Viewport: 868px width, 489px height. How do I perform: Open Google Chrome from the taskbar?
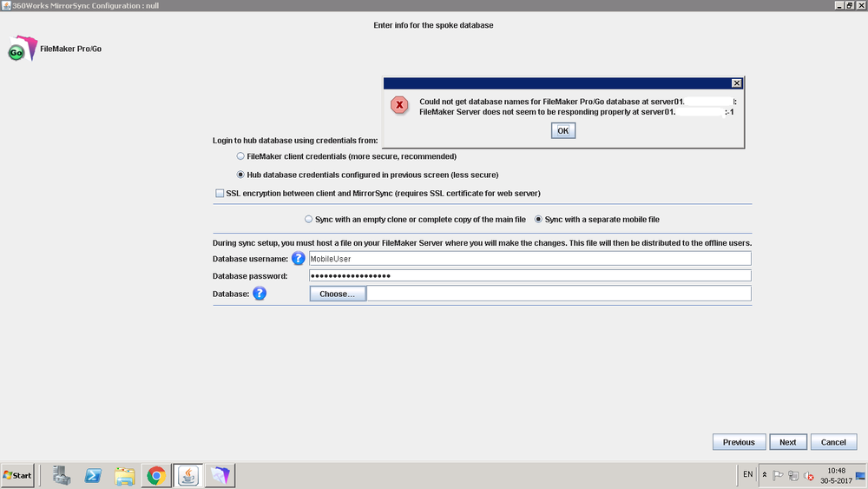tap(157, 475)
